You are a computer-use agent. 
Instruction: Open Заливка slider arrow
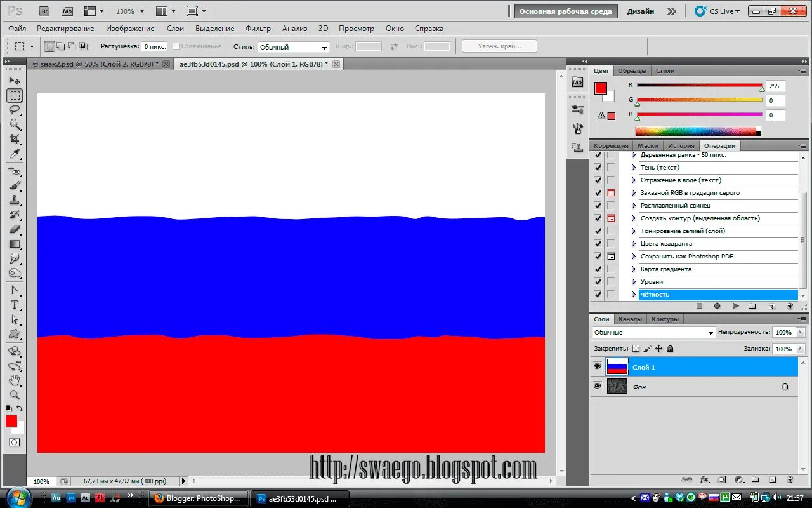pyautogui.click(x=799, y=349)
